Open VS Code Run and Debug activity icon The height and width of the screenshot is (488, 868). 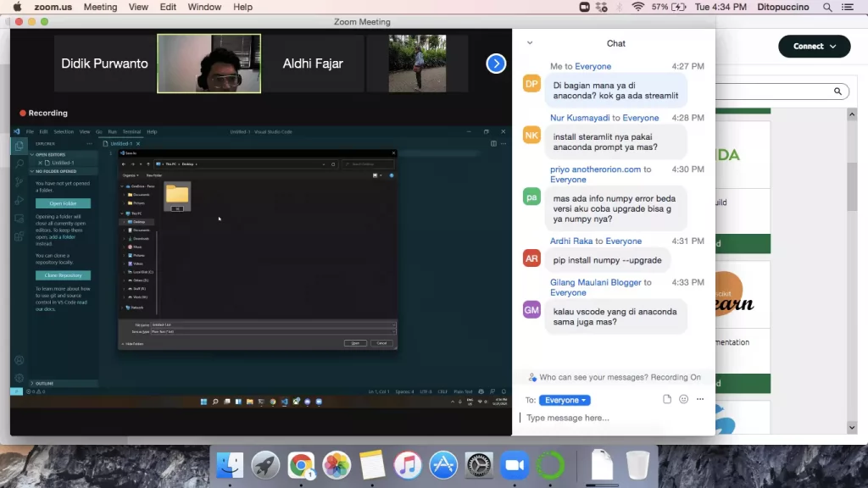click(x=19, y=200)
